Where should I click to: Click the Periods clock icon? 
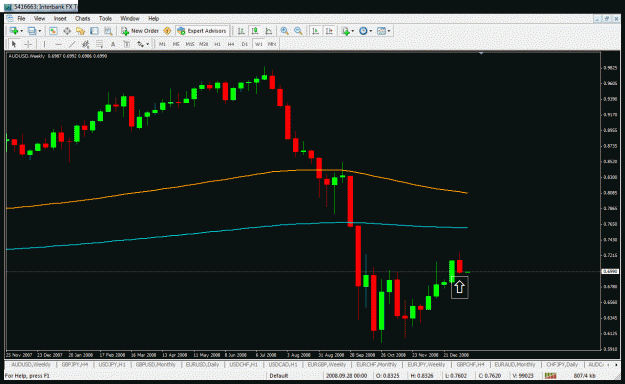point(363,31)
